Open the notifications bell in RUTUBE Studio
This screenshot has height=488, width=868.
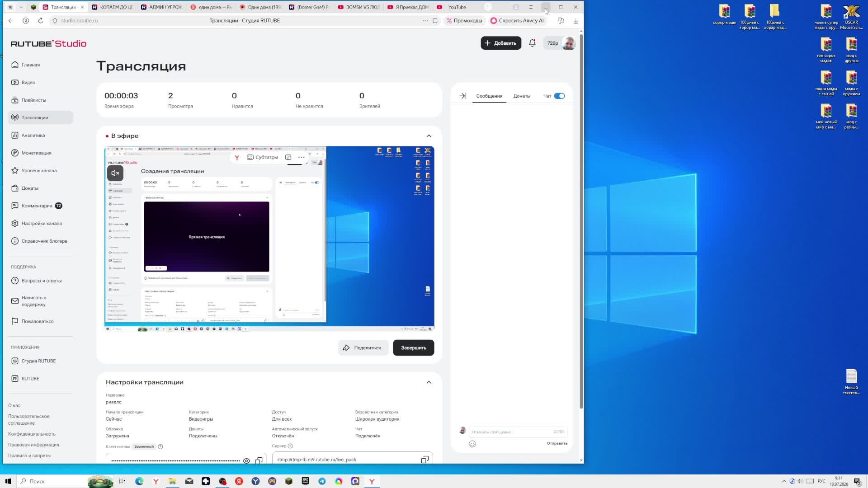pyautogui.click(x=532, y=43)
